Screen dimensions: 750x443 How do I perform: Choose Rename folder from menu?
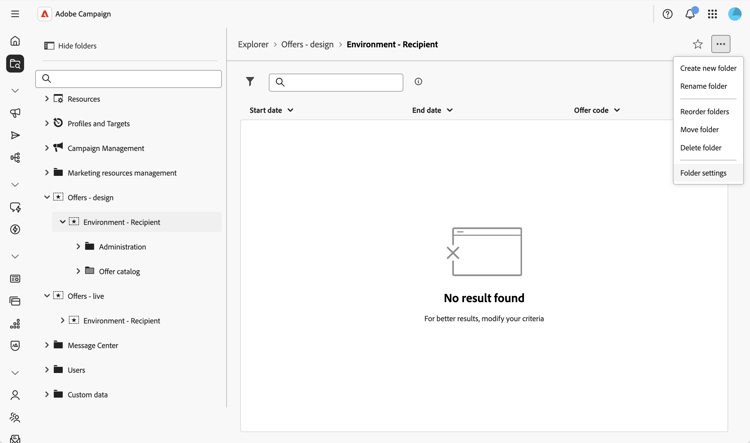click(708, 86)
